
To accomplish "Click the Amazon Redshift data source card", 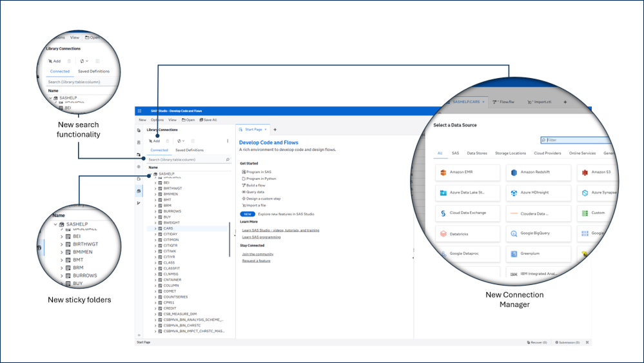I will [x=538, y=172].
